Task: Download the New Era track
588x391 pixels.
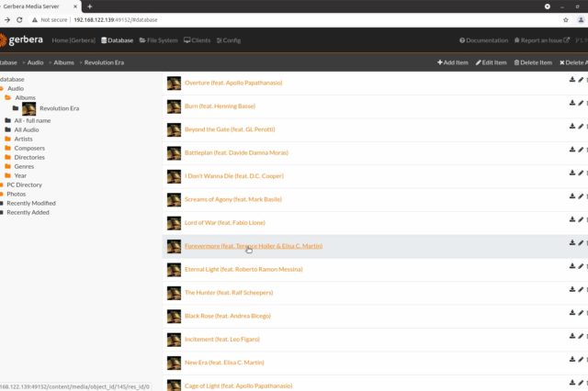Action: (572, 359)
